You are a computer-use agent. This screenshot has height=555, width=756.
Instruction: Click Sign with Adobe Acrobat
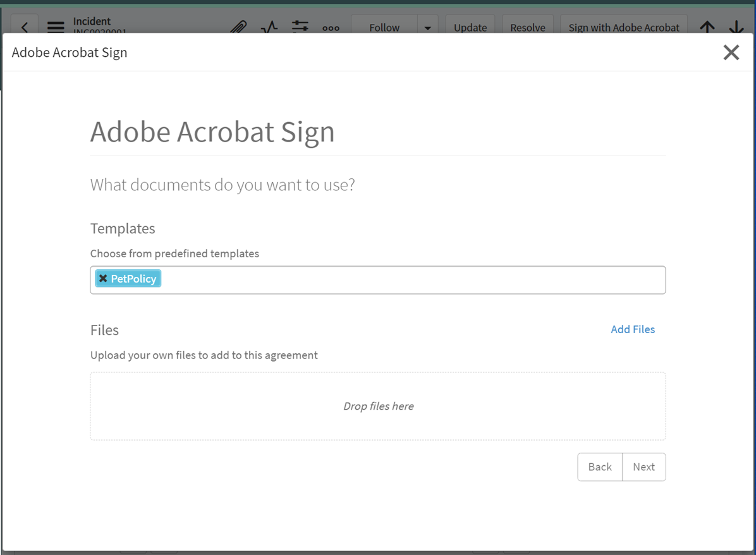[623, 27]
